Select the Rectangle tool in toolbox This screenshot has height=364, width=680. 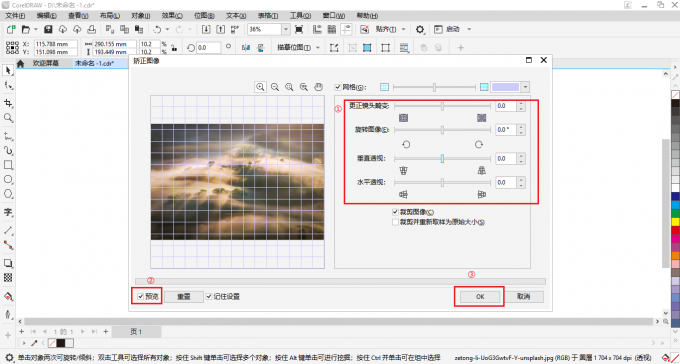(8, 165)
